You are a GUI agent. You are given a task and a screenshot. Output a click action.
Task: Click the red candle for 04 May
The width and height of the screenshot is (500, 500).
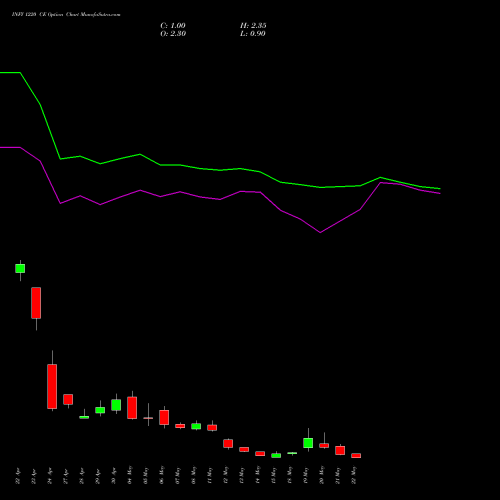[x=132, y=408]
